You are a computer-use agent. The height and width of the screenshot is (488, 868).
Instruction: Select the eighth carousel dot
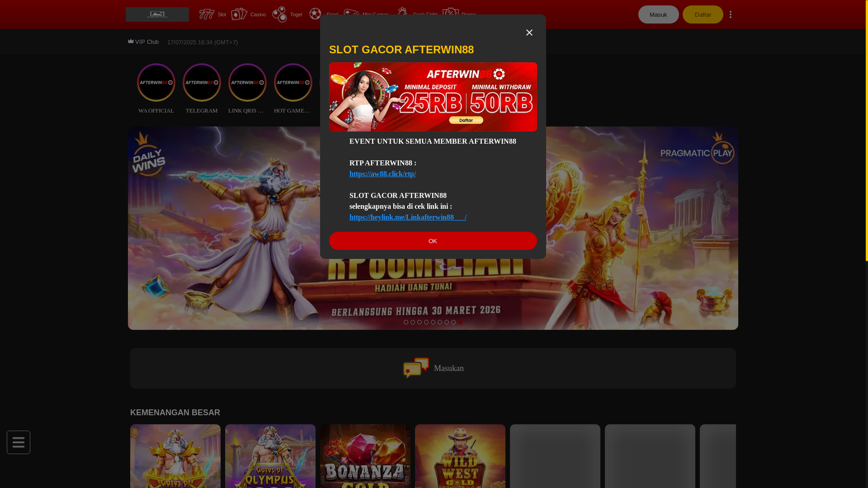[x=453, y=322]
